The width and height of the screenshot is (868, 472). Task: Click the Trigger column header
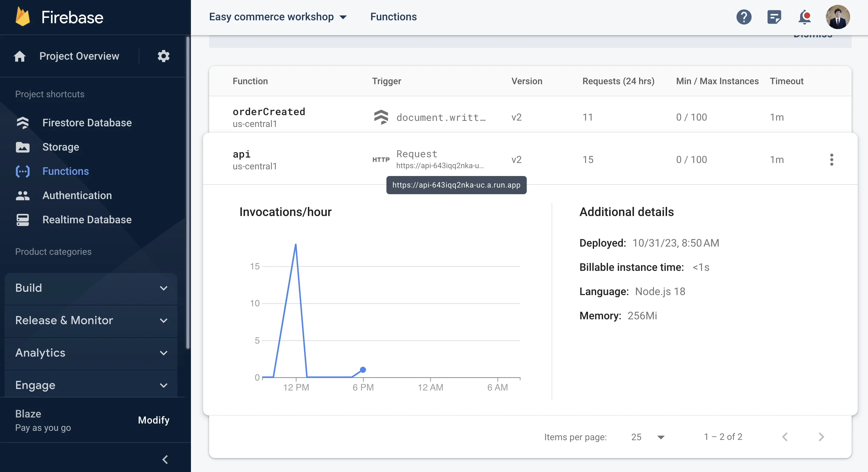(386, 81)
